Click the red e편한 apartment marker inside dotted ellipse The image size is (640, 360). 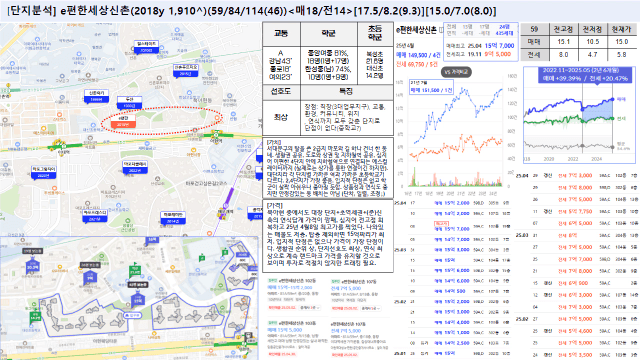[x=122, y=121]
